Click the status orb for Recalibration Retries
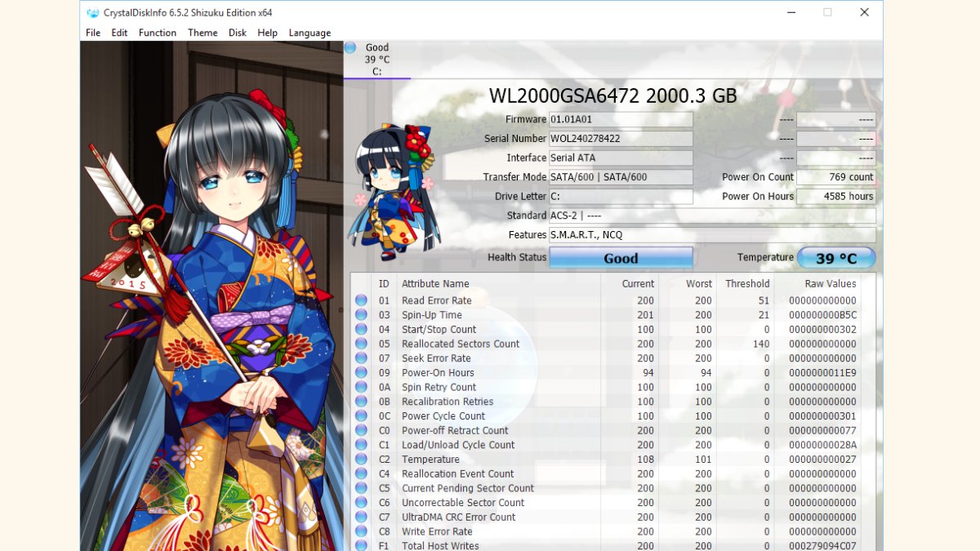Viewport: 980px width, 551px height. (361, 402)
